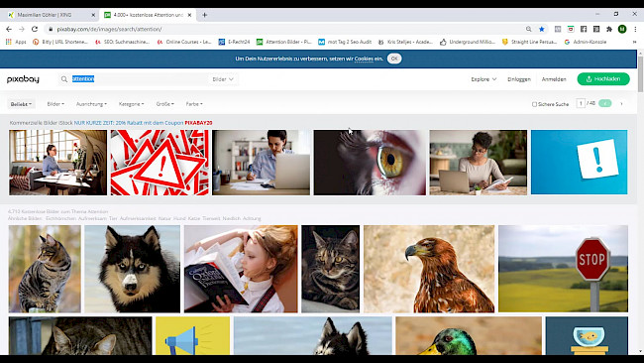Open the Chrome extensions puzzle icon

(x=609, y=29)
